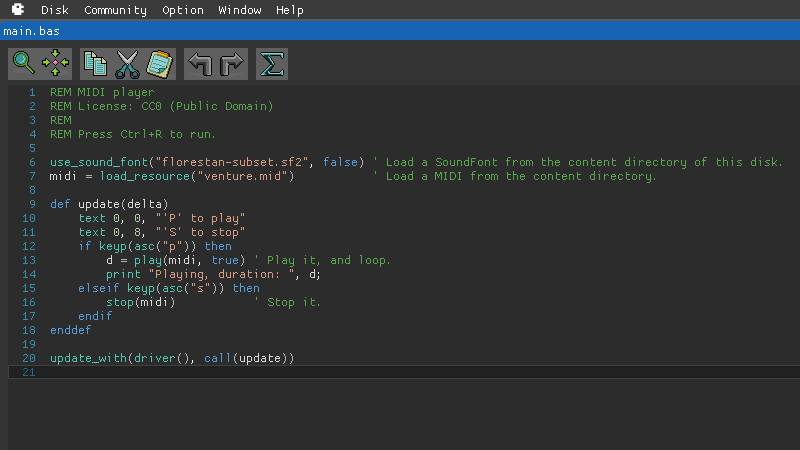Click line number 9 in gutter
Image resolution: width=800 pixels, height=450 pixels.
point(32,204)
